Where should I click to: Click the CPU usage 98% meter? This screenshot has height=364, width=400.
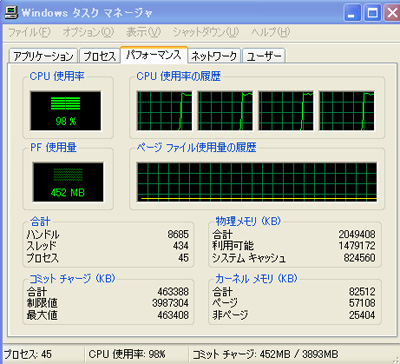[66, 111]
